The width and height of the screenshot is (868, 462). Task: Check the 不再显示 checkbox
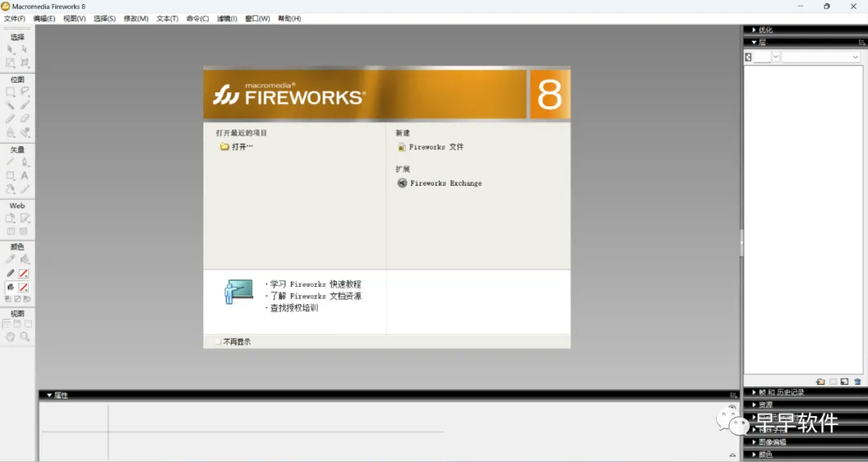[218, 342]
